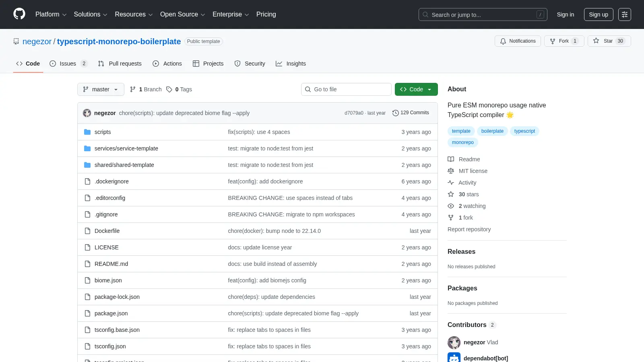Image resolution: width=644 pixels, height=362 pixels.
Task: Star the repository
Action: [x=609, y=41]
